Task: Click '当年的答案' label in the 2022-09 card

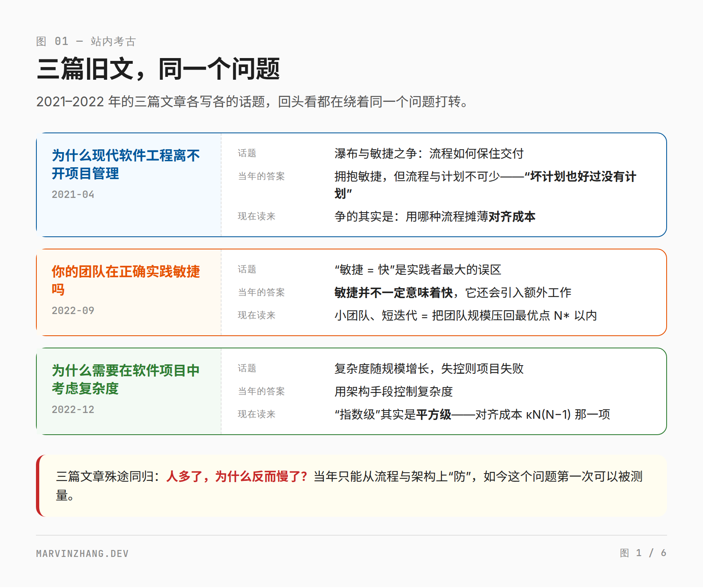Action: 261,292
